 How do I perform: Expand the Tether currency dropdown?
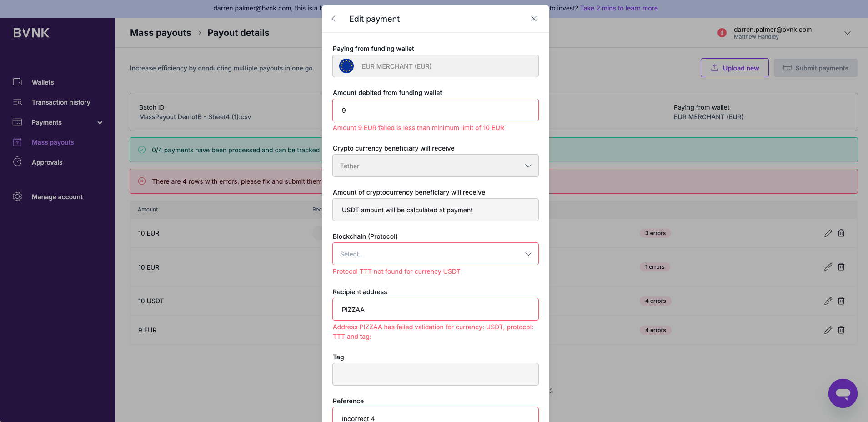[436, 166]
